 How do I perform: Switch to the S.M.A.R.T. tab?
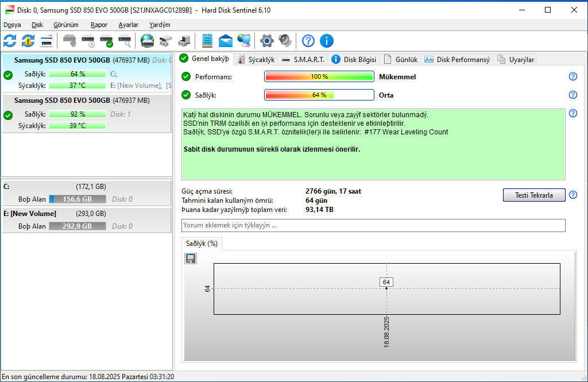point(303,60)
